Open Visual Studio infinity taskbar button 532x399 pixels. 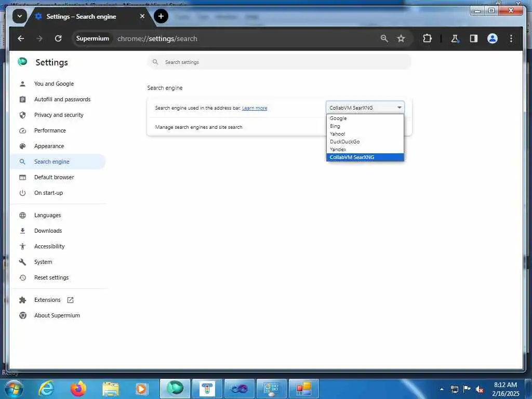point(240,389)
